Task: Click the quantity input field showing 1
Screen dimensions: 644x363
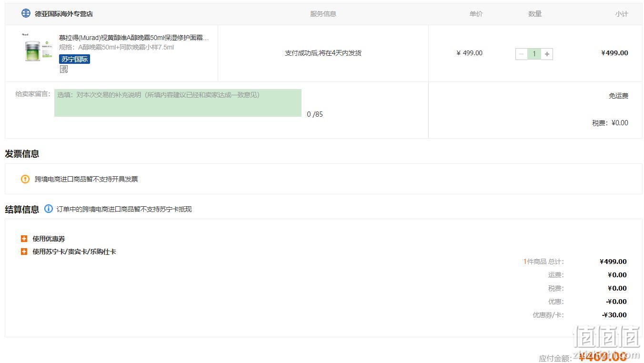Action: (x=534, y=54)
